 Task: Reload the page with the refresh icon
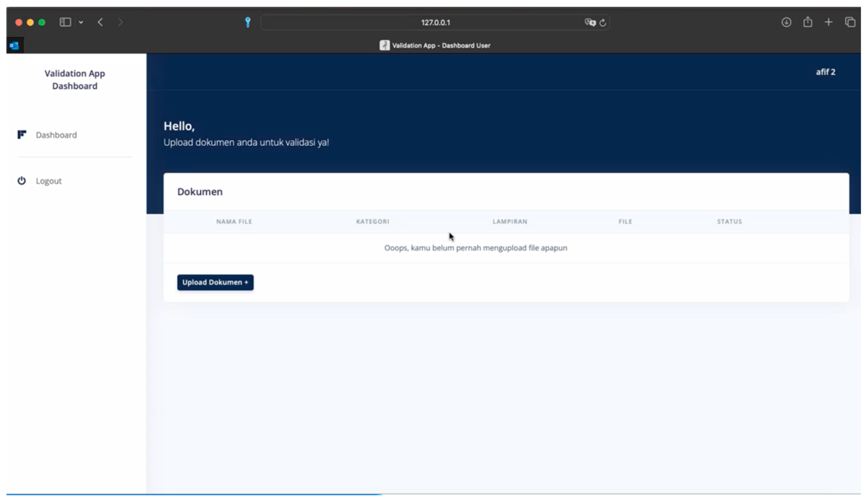click(x=603, y=23)
